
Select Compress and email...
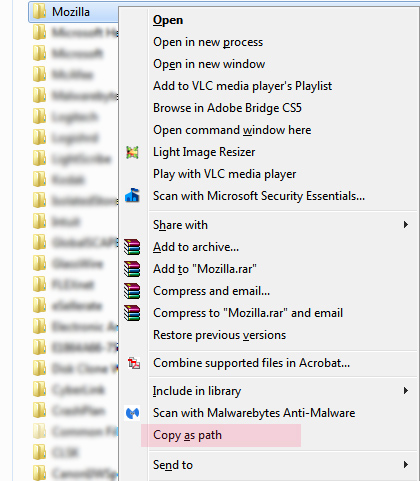click(x=211, y=291)
